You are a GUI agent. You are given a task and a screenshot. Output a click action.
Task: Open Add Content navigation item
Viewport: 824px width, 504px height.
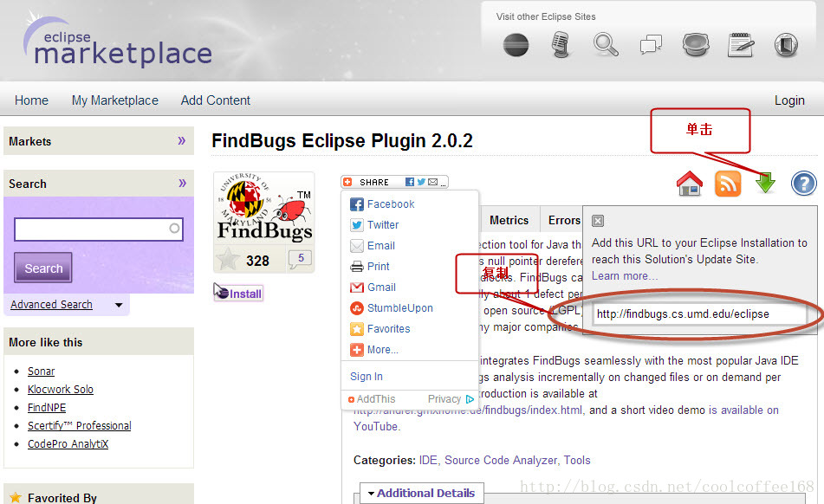tap(216, 100)
